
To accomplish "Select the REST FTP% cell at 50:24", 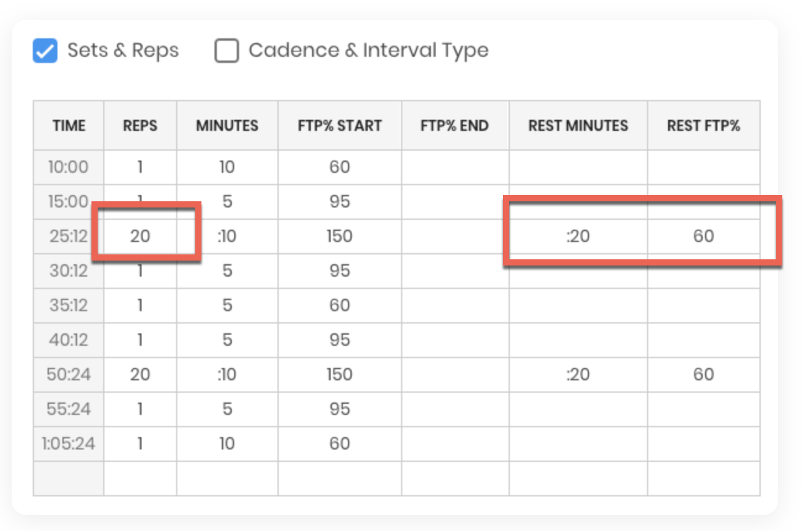I will click(704, 375).
